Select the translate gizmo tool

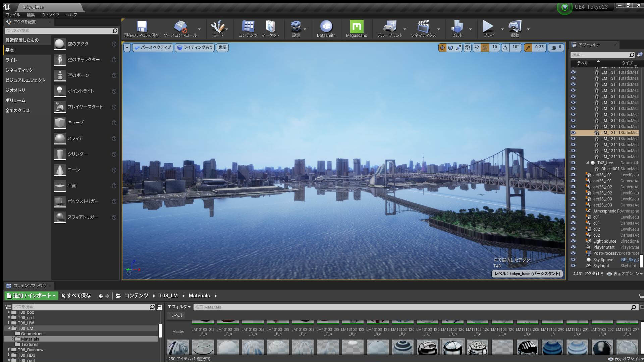(442, 48)
